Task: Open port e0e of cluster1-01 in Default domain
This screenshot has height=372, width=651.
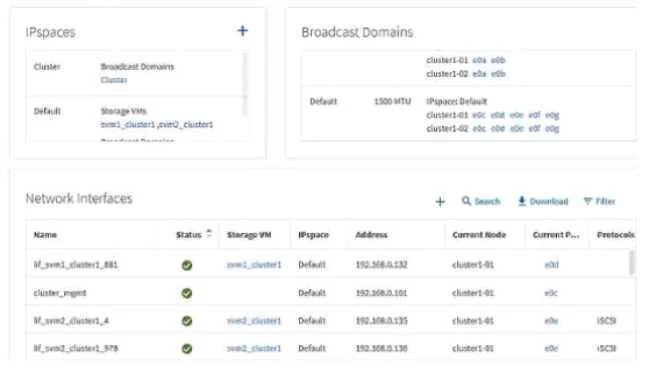Action: (x=516, y=115)
